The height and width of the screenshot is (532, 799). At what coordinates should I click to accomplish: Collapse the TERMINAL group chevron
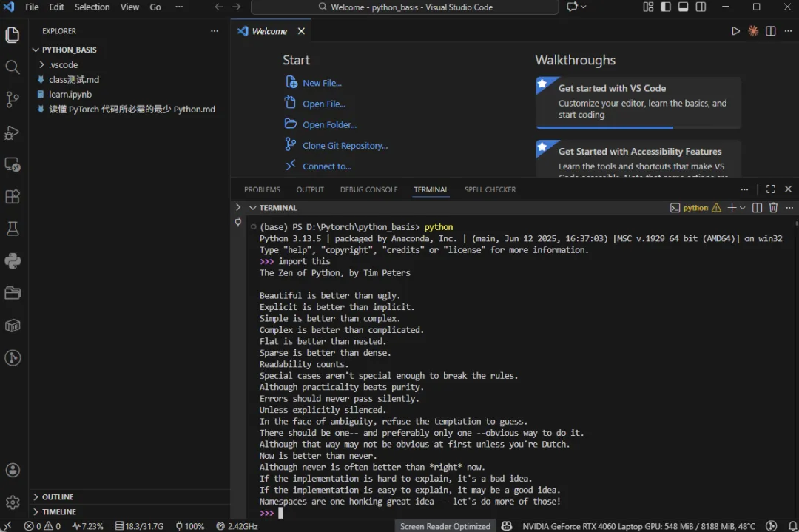click(x=253, y=207)
